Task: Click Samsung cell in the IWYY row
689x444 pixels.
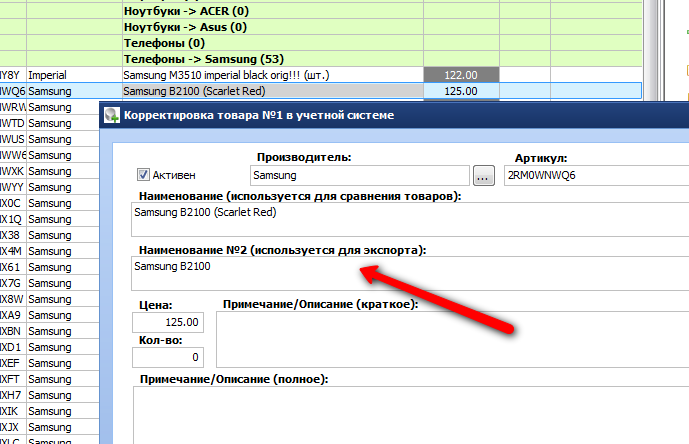Action: coord(63,187)
